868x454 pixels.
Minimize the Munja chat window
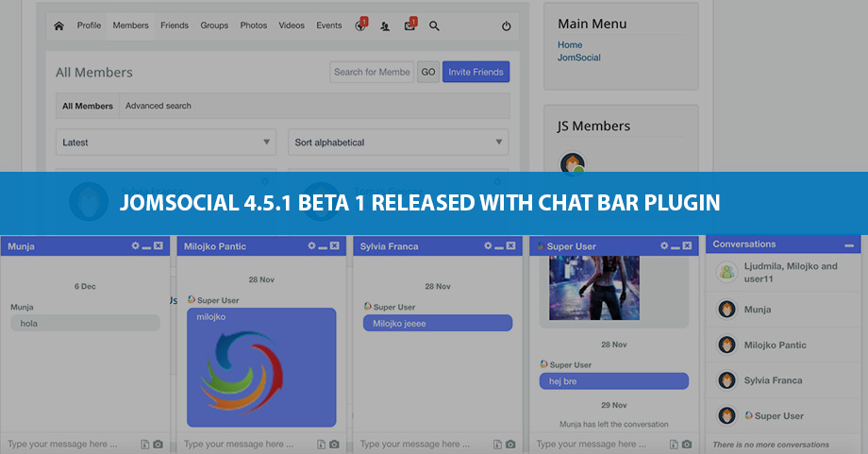pos(146,247)
